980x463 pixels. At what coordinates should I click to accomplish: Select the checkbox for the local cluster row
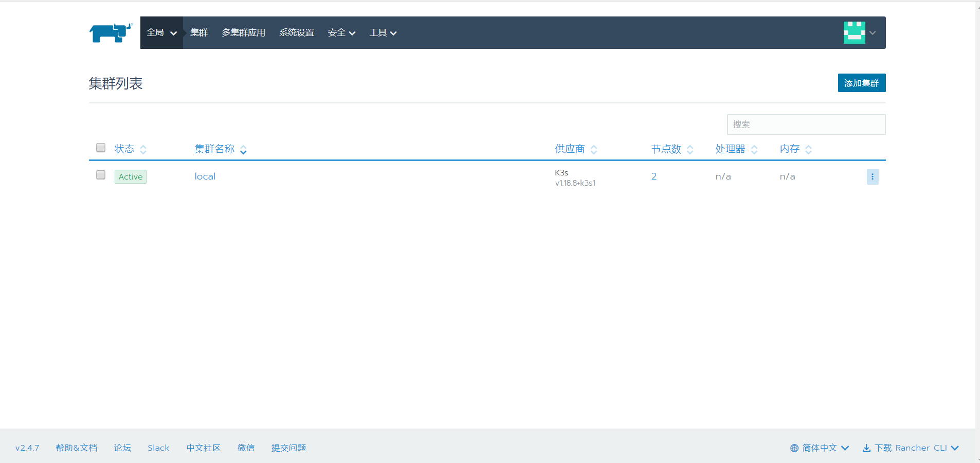tap(100, 175)
